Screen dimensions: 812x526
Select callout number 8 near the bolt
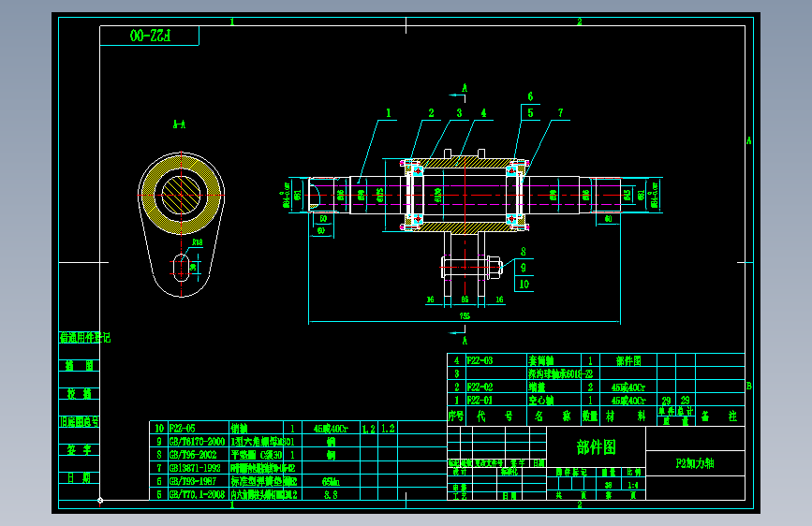[x=524, y=252]
